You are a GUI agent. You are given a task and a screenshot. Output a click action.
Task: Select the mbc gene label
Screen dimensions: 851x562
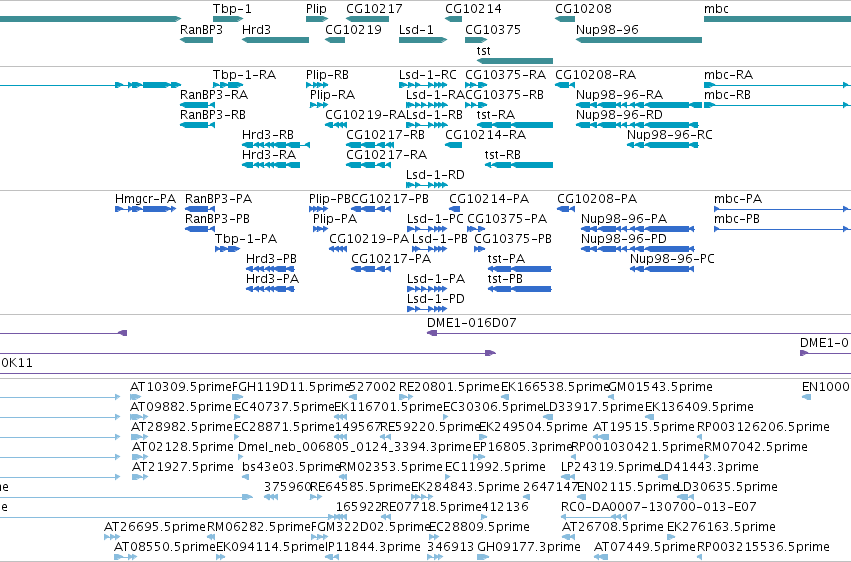pos(716,9)
